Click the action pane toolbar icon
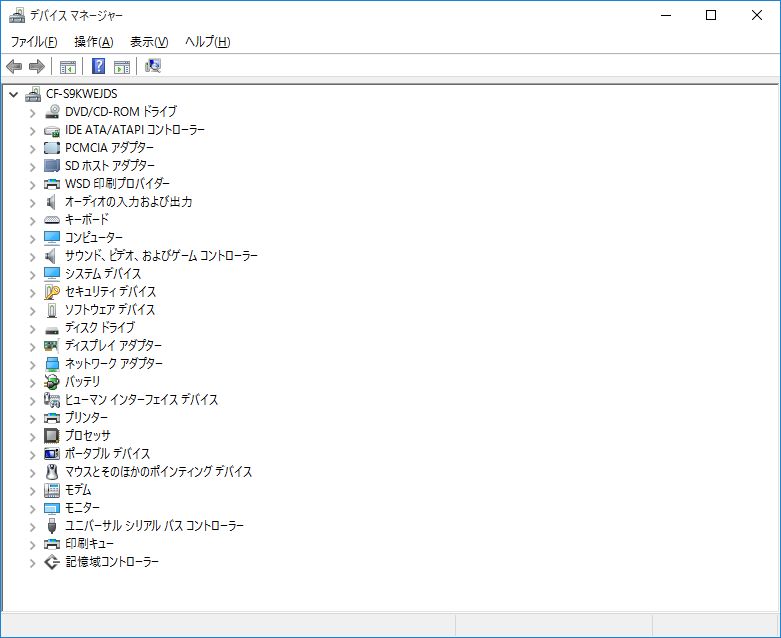Image resolution: width=781 pixels, height=638 pixels. point(122,66)
